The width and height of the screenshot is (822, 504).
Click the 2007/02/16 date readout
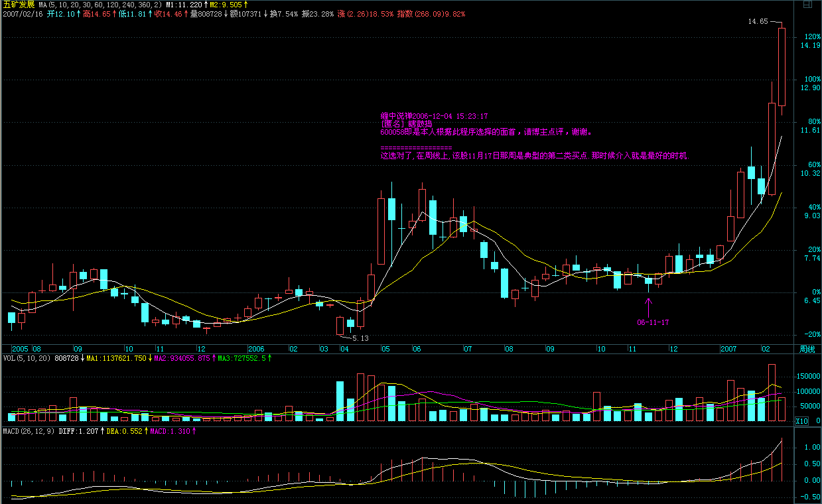23,13
